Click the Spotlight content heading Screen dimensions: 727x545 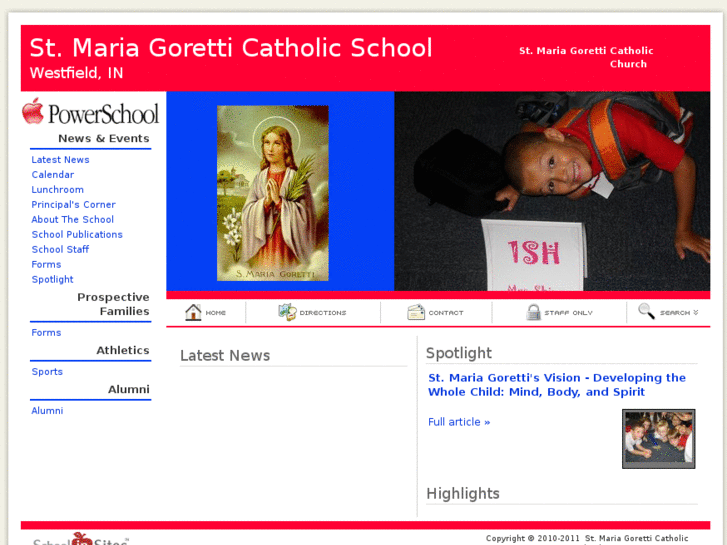click(x=459, y=353)
